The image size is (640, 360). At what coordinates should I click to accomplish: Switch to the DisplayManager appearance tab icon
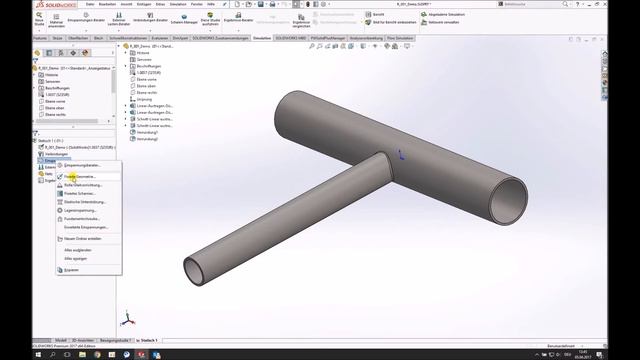[x=85, y=53]
